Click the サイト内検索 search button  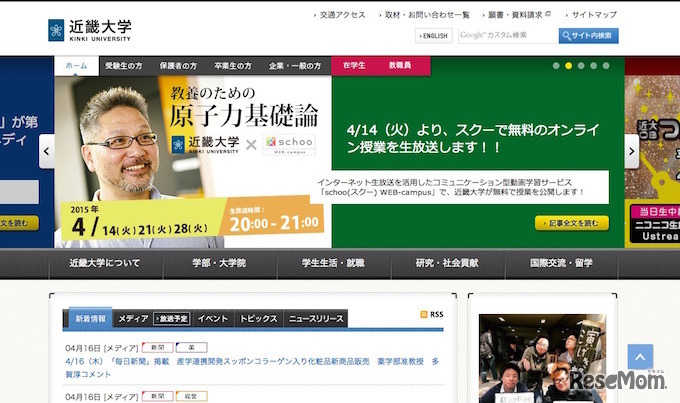tap(588, 36)
